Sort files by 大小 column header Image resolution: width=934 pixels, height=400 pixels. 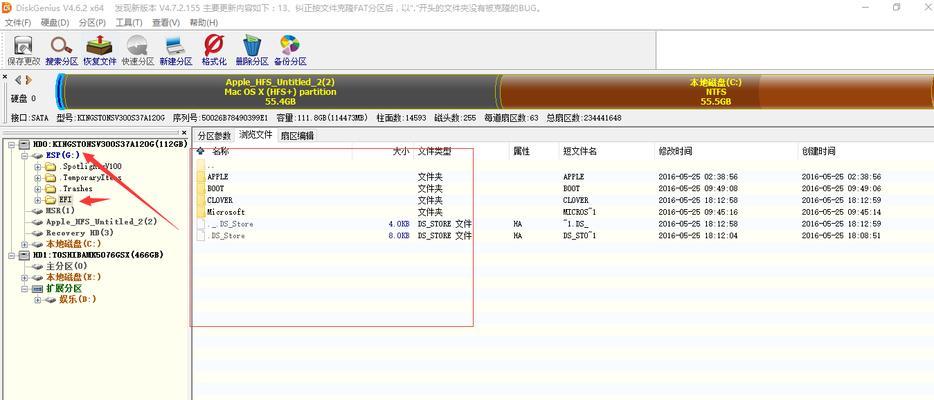click(382, 152)
